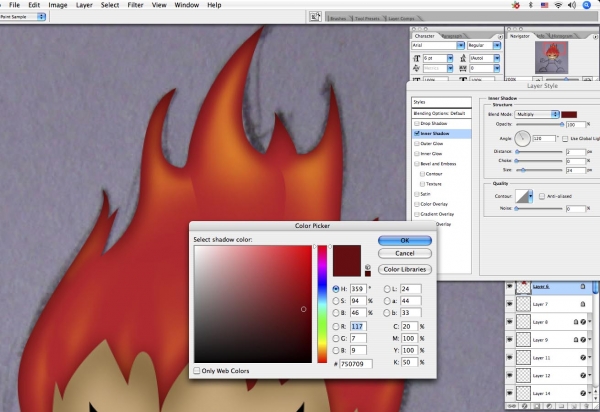Open the Arial font family dropdown

click(x=460, y=45)
